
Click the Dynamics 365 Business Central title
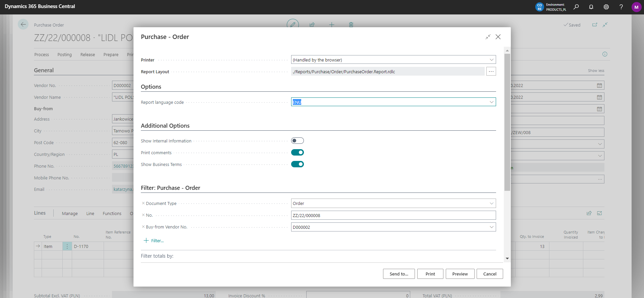[x=40, y=6]
